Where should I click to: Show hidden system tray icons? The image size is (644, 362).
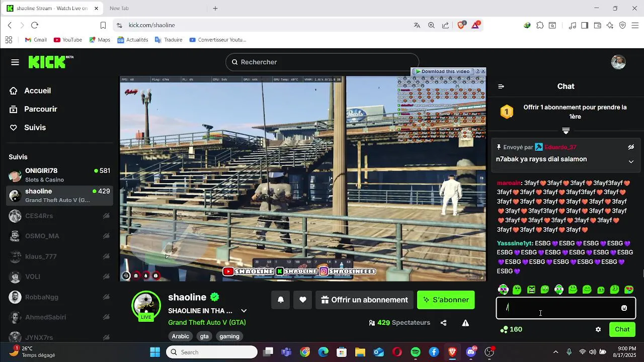555,352
